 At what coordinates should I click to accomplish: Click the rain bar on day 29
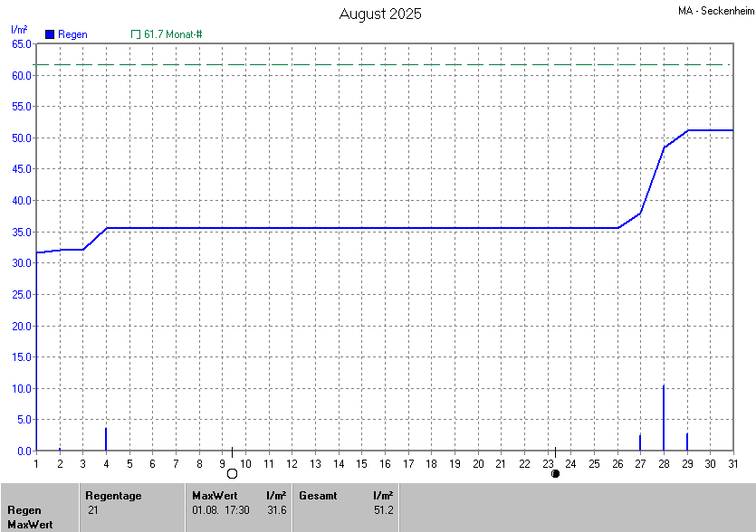(x=687, y=442)
